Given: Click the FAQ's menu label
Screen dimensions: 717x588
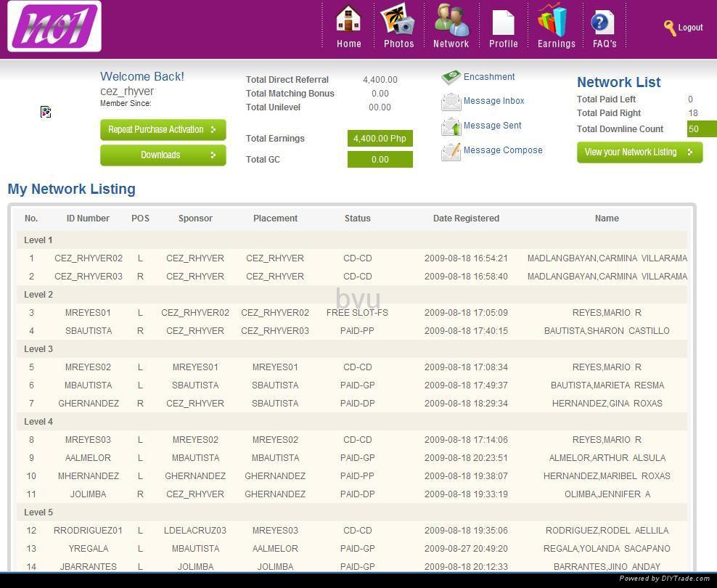Looking at the screenshot, I should coord(605,44).
